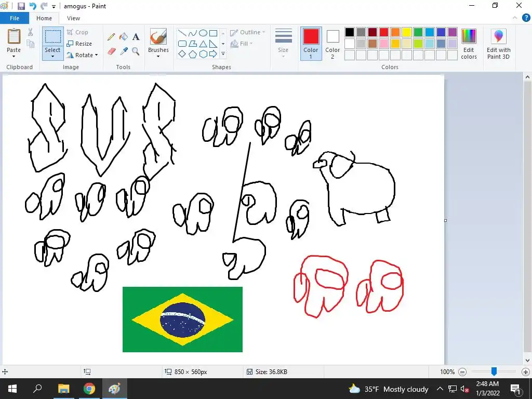Image resolution: width=532 pixels, height=399 pixels.
Task: Switch to the Home tab
Action: tap(44, 18)
